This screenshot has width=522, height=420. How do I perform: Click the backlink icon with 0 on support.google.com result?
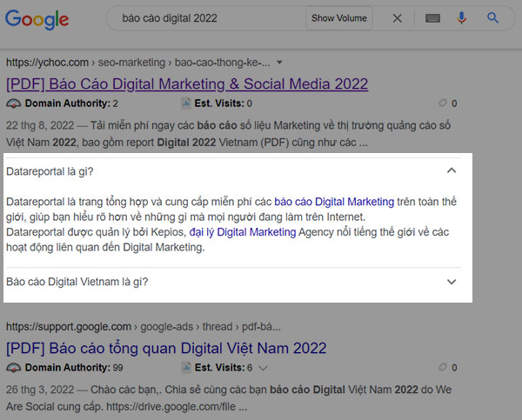(x=443, y=368)
